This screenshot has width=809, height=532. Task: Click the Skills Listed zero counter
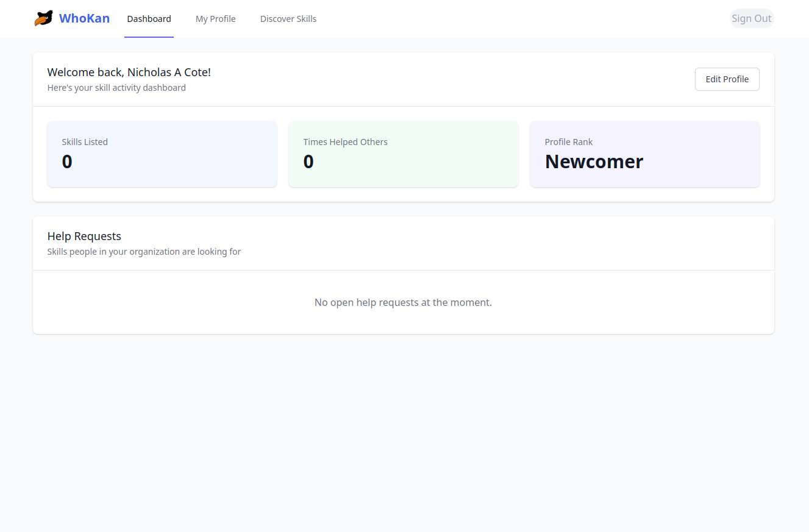(x=67, y=161)
